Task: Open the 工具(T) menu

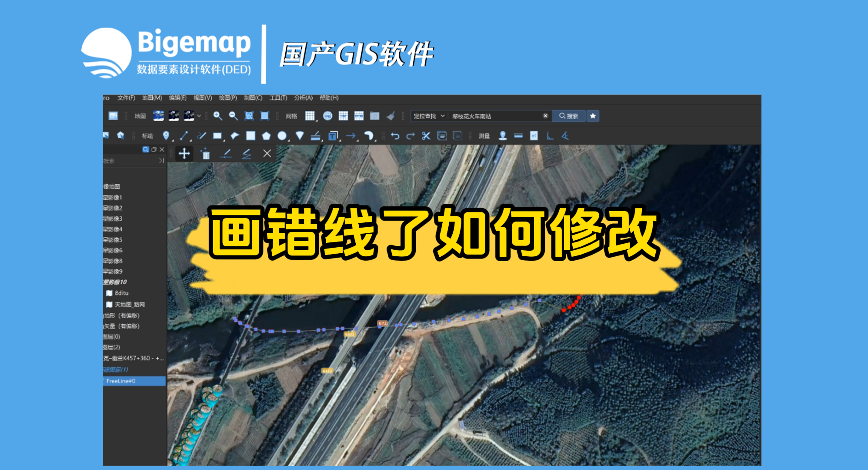Action: click(278, 98)
